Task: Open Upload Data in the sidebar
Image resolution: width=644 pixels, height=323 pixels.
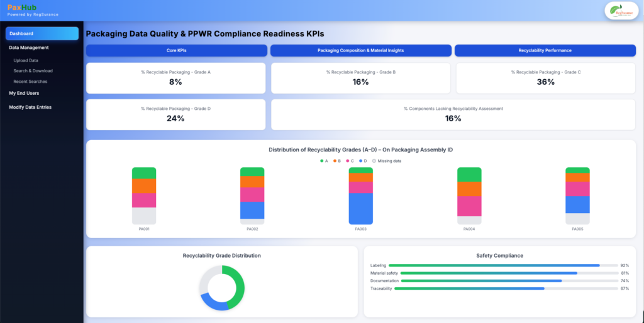Action: click(26, 60)
